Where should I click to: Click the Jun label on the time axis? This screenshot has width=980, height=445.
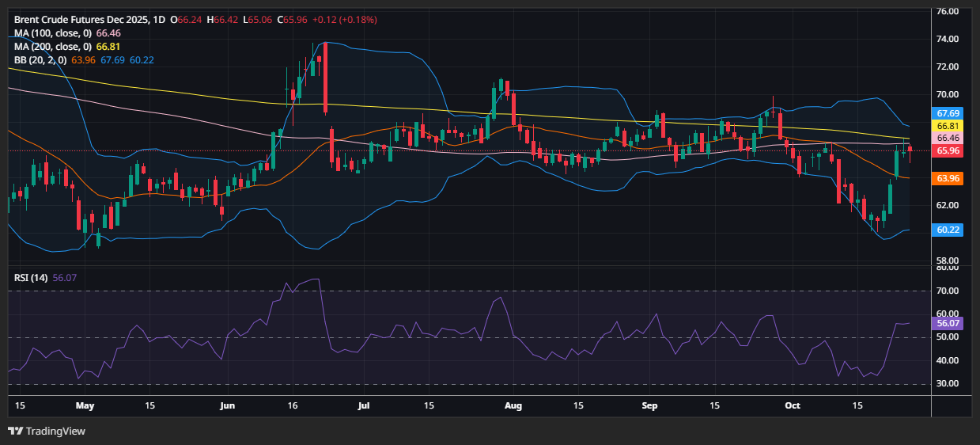(x=227, y=405)
